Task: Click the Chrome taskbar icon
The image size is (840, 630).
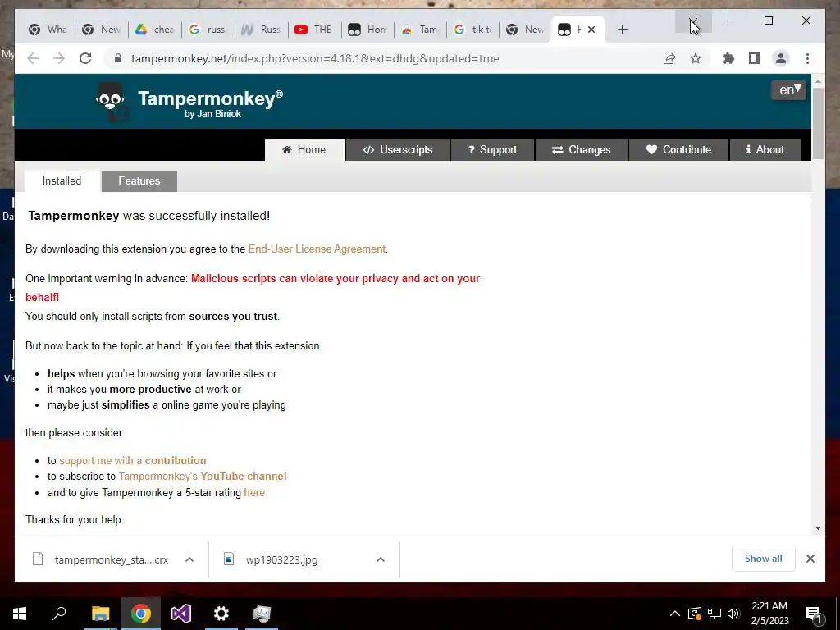Action: [x=141, y=614]
